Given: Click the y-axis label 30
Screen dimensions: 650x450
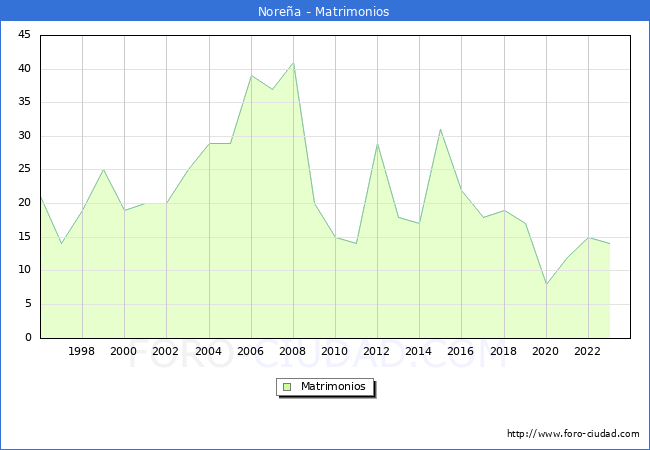Looking at the screenshot, I should pyautogui.click(x=24, y=135).
